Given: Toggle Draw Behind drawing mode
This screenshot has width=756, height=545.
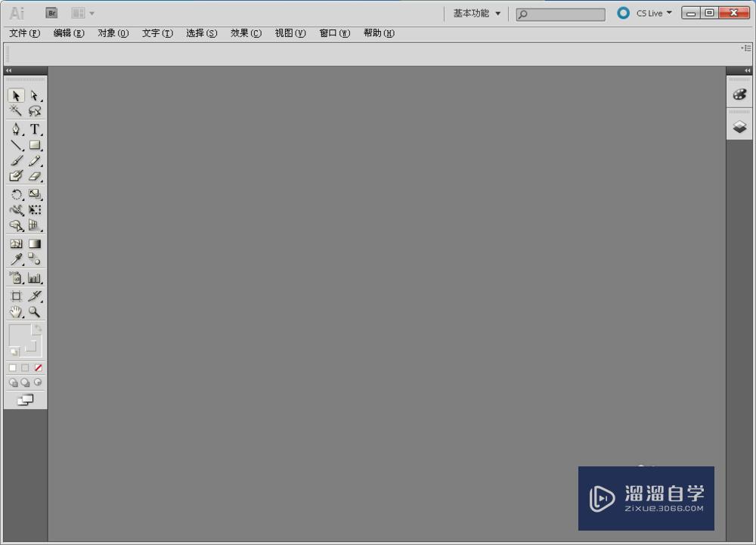Looking at the screenshot, I should 24,382.
